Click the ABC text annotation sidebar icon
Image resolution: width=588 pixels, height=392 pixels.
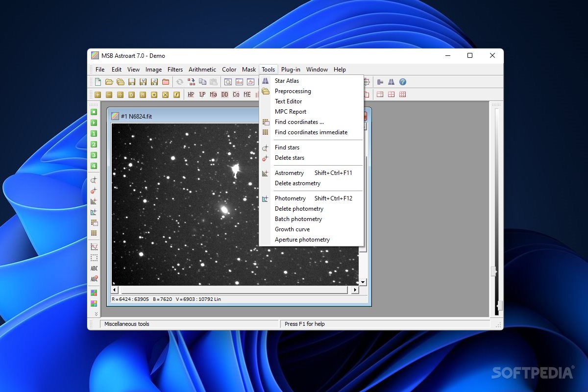coord(94,268)
